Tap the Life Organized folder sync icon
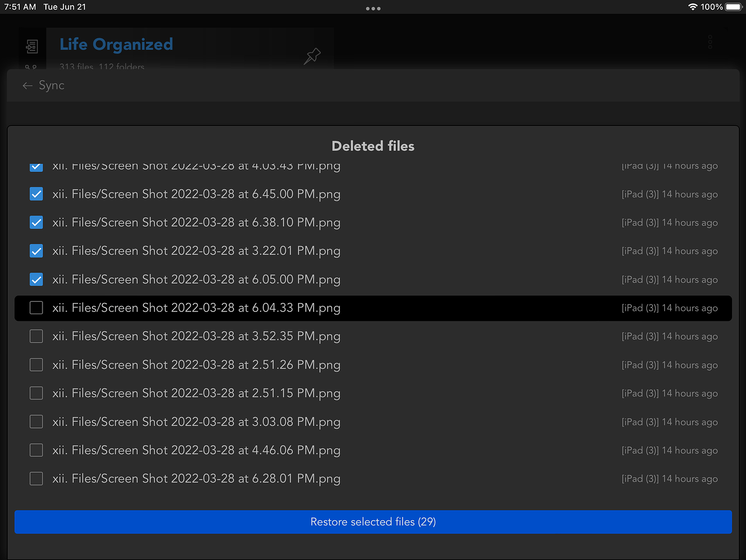 (x=32, y=47)
